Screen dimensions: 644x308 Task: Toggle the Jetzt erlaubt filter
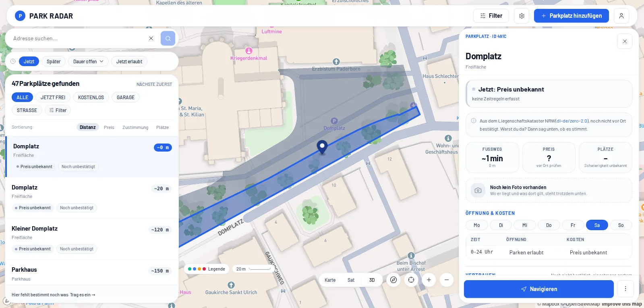(x=129, y=61)
